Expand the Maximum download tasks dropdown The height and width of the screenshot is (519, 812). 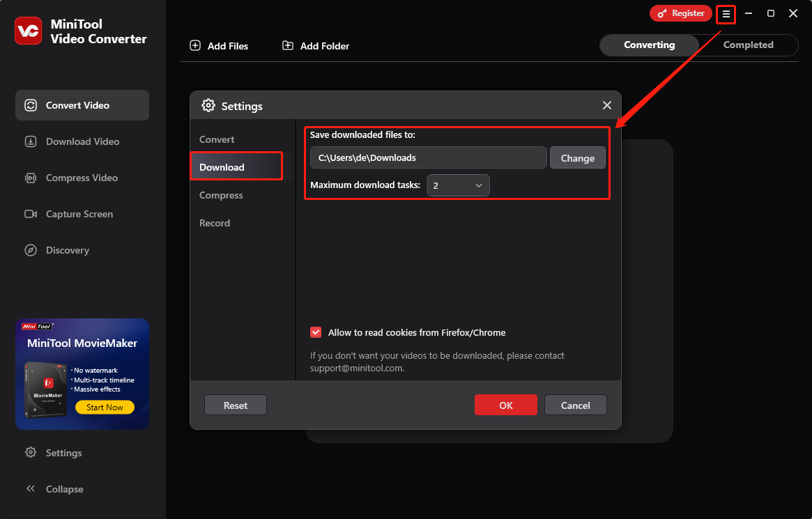(458, 185)
